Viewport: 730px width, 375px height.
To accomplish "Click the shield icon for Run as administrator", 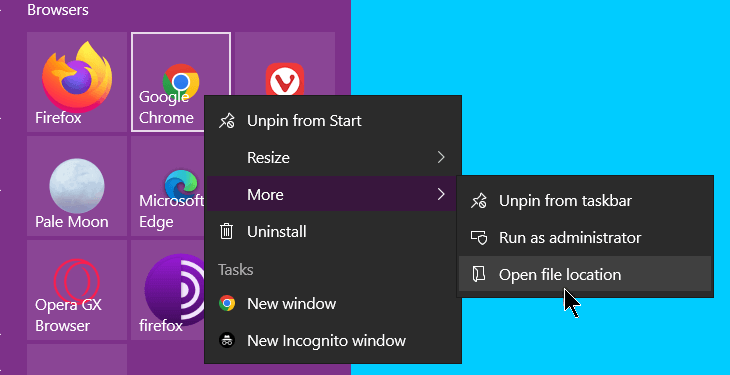I will (x=479, y=238).
